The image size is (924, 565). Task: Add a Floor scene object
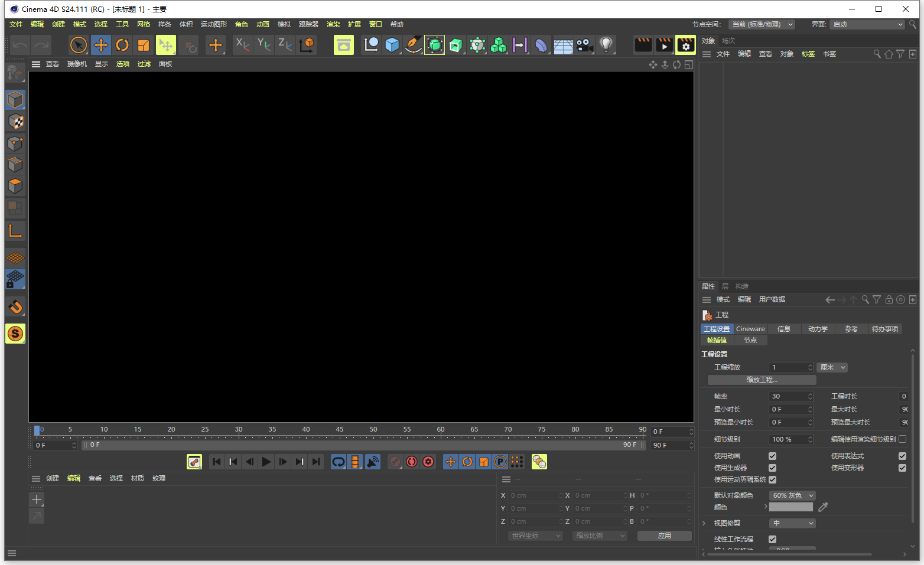[x=563, y=45]
